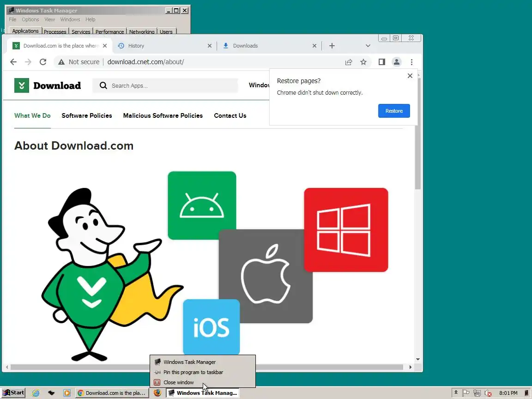Open a new tab with the plus button

pyautogui.click(x=332, y=45)
